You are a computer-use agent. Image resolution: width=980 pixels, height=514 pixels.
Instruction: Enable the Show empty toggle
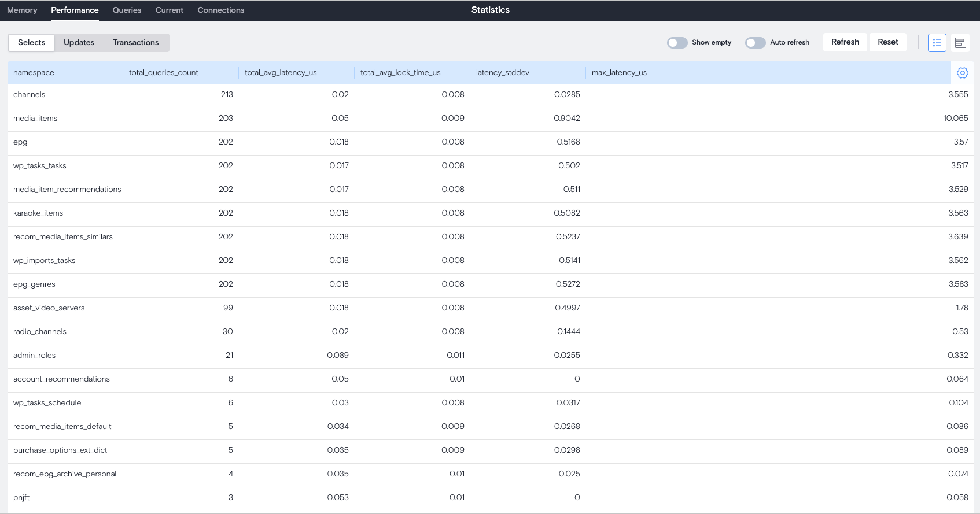coord(677,43)
